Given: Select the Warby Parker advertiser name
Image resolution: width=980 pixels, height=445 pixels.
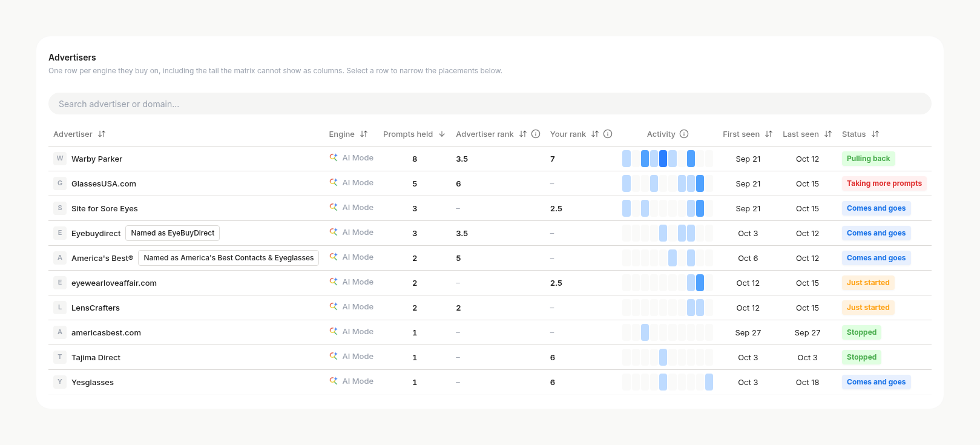Looking at the screenshot, I should point(97,159).
